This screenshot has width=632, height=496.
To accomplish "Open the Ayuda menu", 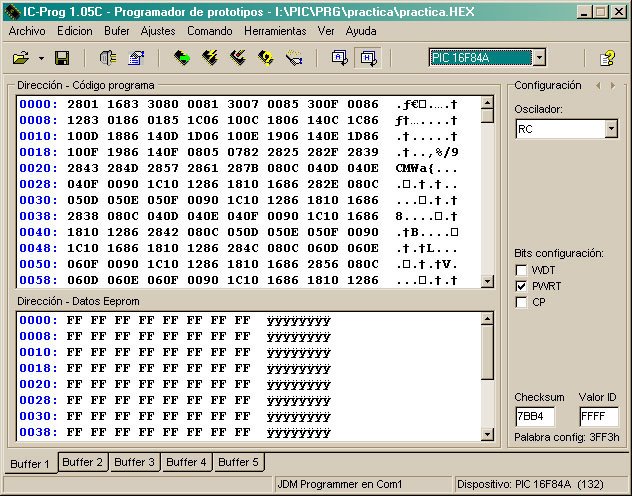I will point(361,31).
